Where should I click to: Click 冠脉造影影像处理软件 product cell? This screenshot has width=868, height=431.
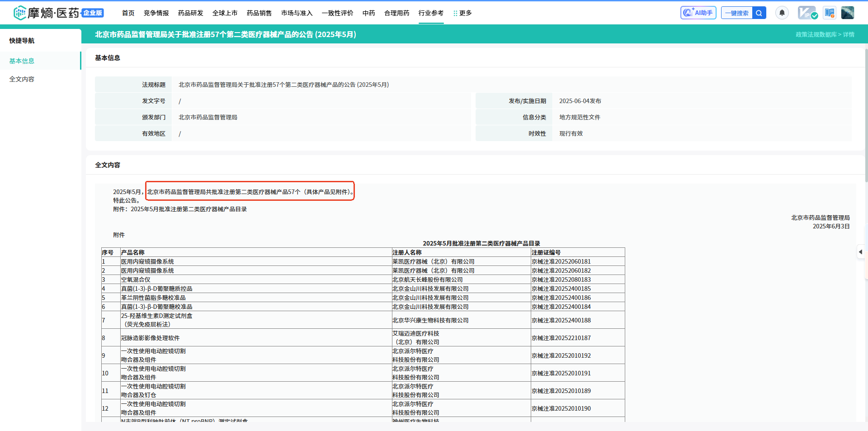pos(150,338)
